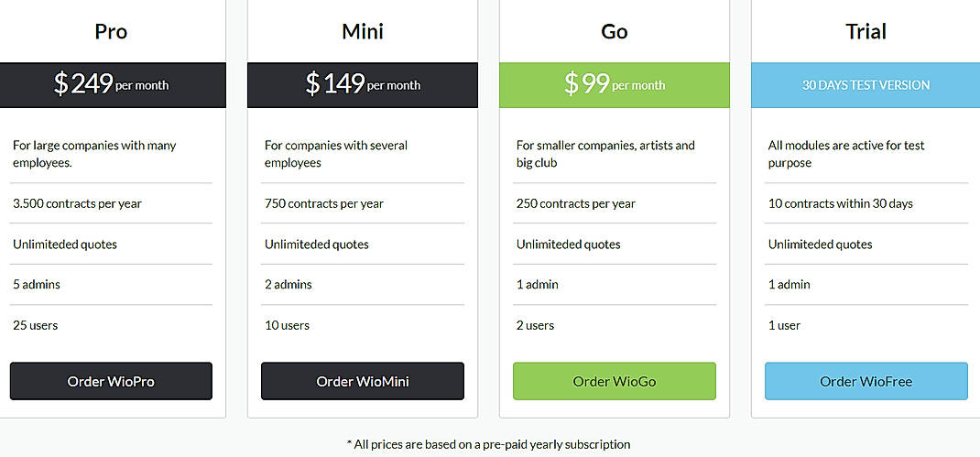Click the green $99 per month banner

614,84
